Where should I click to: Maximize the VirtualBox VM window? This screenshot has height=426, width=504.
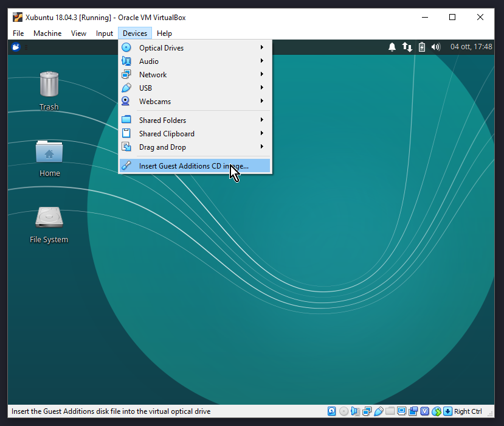pyautogui.click(x=452, y=17)
